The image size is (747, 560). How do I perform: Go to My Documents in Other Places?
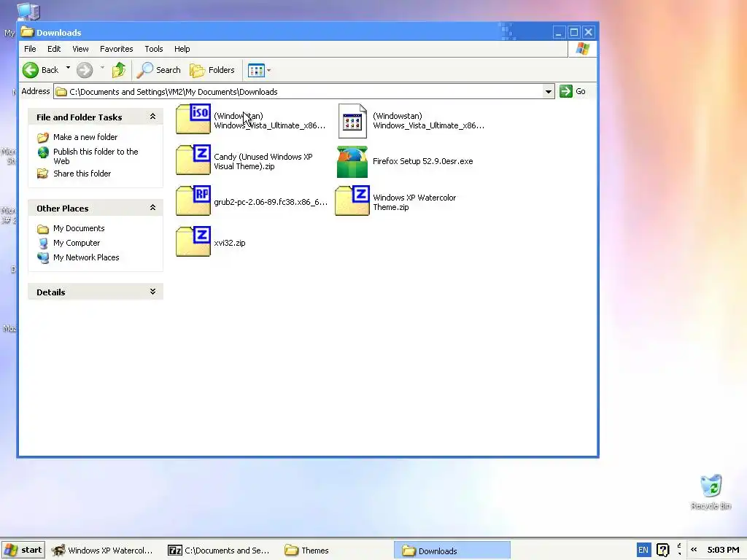pyautogui.click(x=79, y=228)
